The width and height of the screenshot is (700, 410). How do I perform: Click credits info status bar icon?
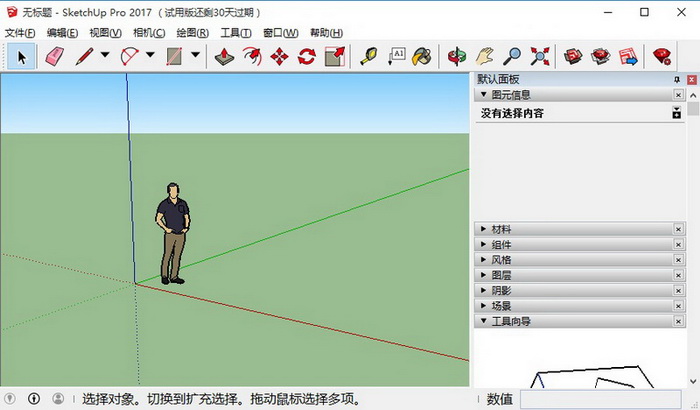pos(34,398)
